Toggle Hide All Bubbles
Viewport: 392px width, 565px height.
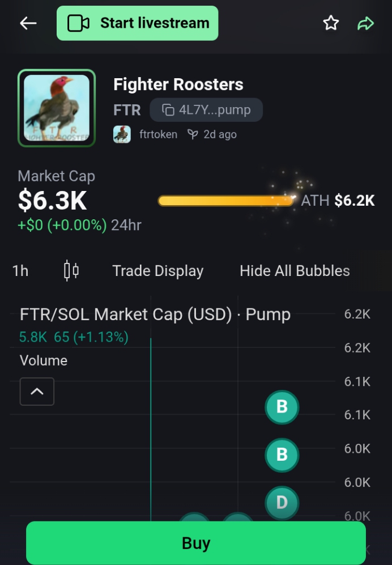coord(295,271)
